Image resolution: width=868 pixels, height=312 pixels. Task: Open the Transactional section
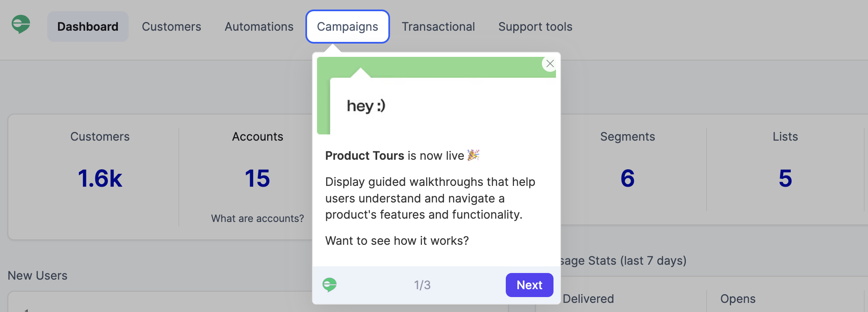pyautogui.click(x=438, y=26)
